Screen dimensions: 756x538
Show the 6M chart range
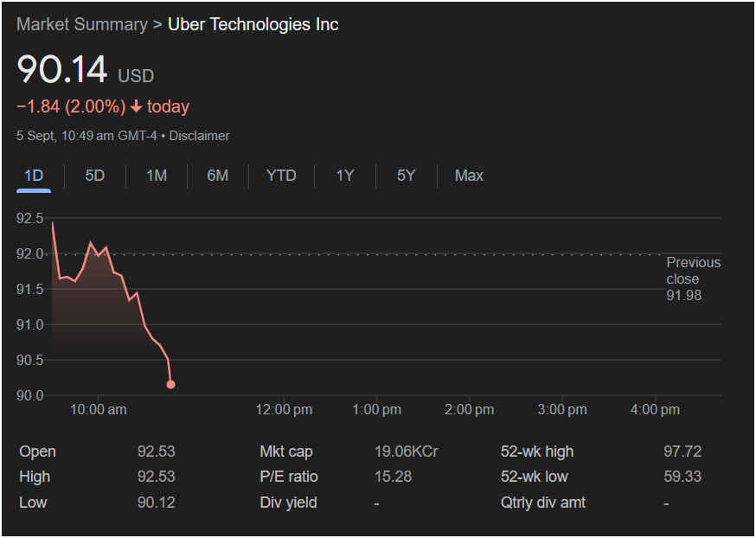217,176
